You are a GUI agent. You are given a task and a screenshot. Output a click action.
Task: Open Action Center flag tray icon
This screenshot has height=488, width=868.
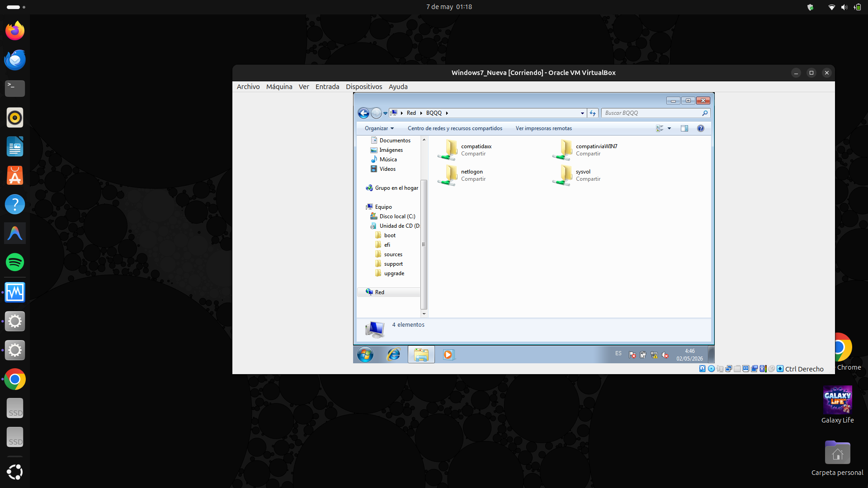coord(632,355)
